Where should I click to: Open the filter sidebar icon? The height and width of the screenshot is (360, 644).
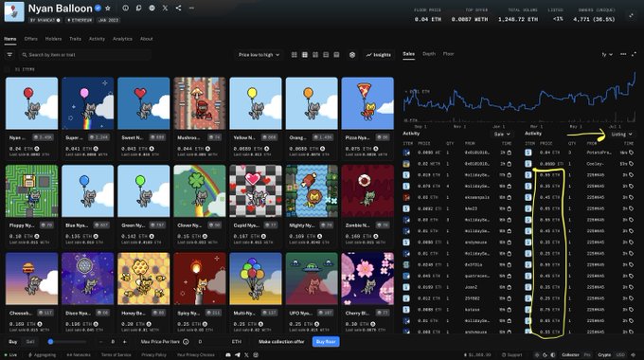pos(9,55)
